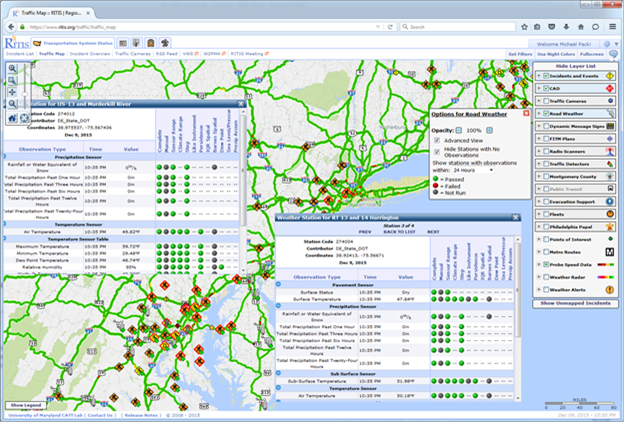Collapse the Harrington Precipitation Sensor section

278,306
